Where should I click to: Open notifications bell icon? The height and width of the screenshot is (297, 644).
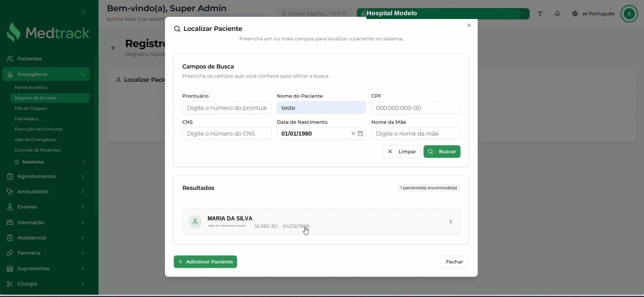[557, 14]
